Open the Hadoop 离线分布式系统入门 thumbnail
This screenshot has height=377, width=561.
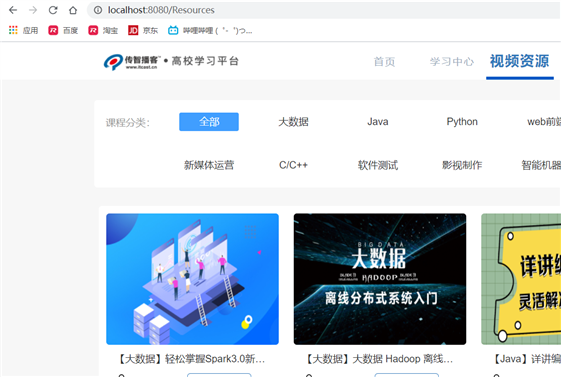pyautogui.click(x=380, y=279)
